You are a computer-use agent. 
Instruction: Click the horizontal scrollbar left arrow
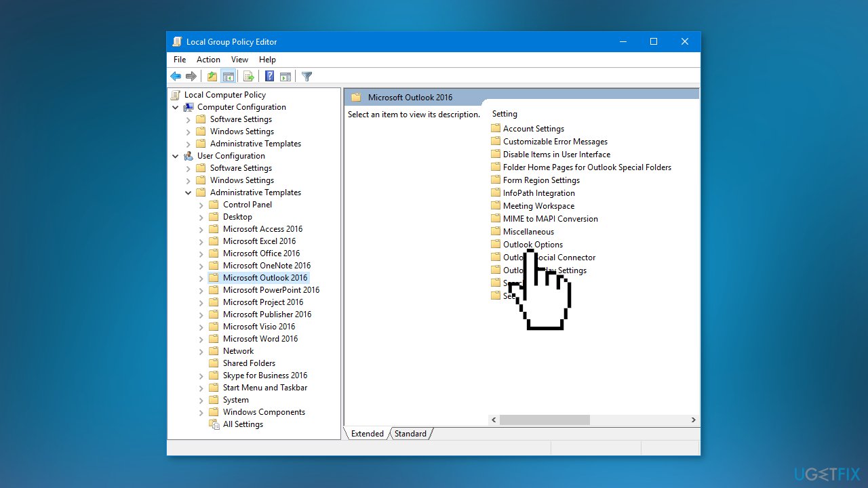click(494, 420)
